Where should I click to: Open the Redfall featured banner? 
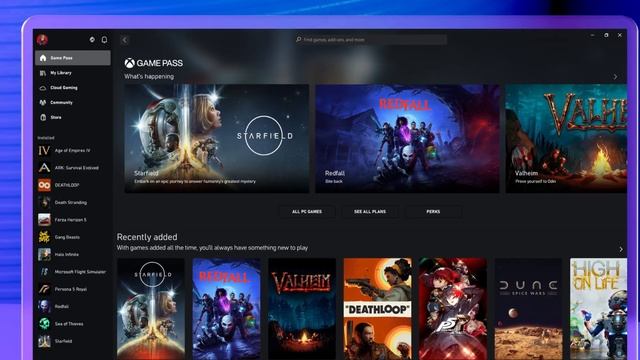point(407,138)
